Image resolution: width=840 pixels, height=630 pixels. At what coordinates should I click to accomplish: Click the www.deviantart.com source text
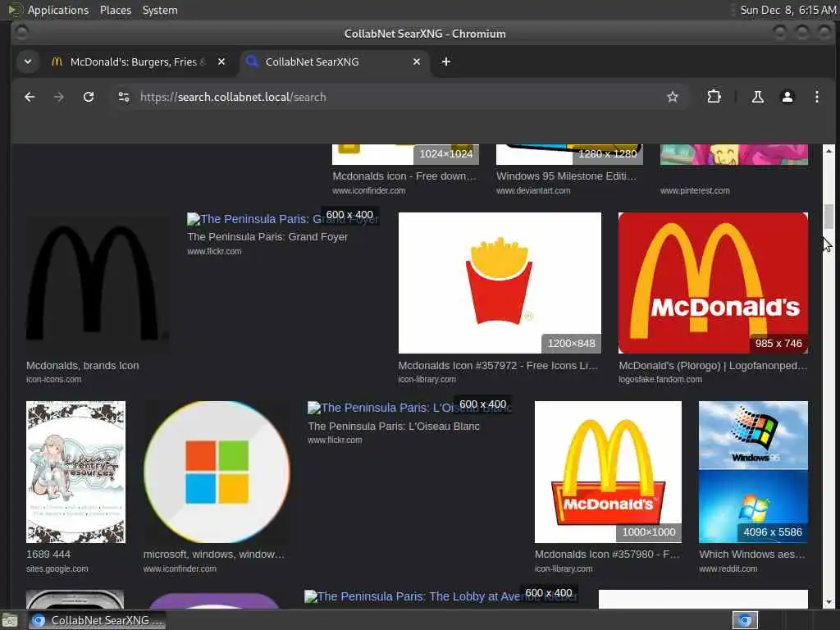point(533,190)
